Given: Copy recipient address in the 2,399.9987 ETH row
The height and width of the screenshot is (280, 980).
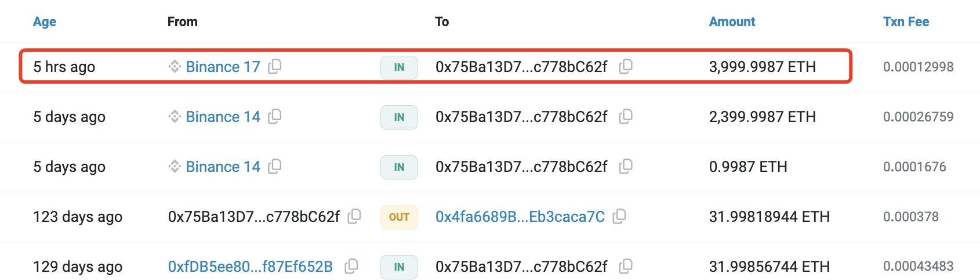Looking at the screenshot, I should [x=626, y=116].
